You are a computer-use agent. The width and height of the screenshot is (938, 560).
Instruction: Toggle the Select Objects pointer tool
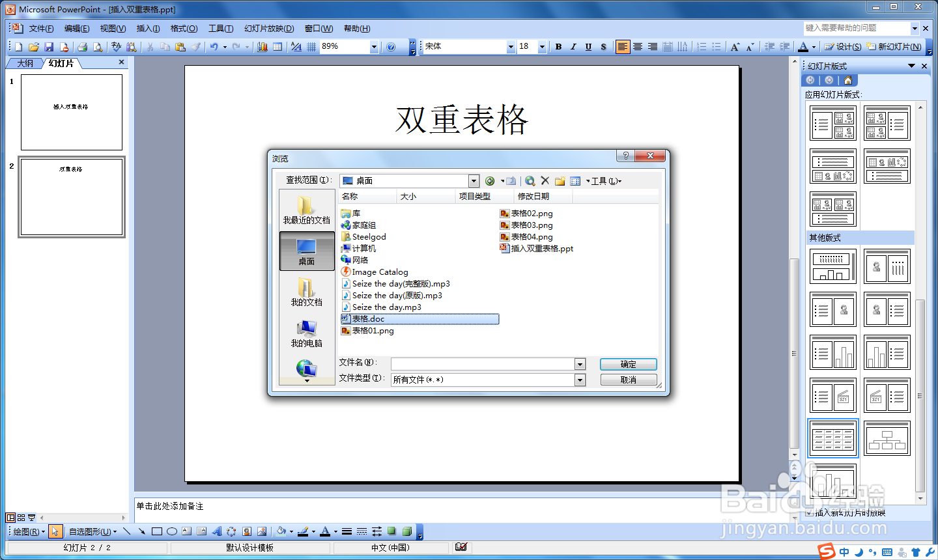[55, 531]
